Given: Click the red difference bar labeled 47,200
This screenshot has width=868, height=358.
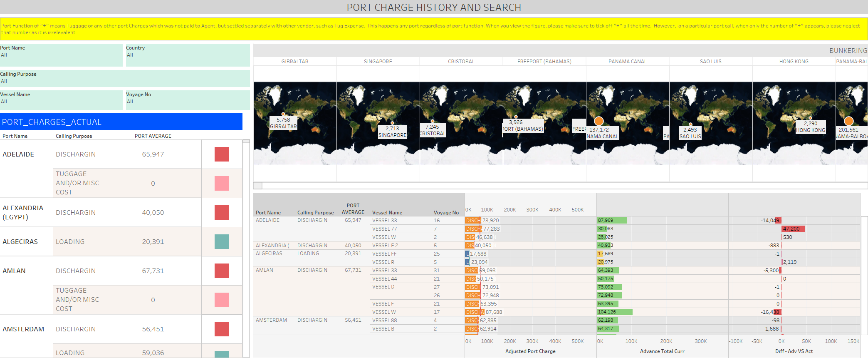Looking at the screenshot, I should [794, 229].
